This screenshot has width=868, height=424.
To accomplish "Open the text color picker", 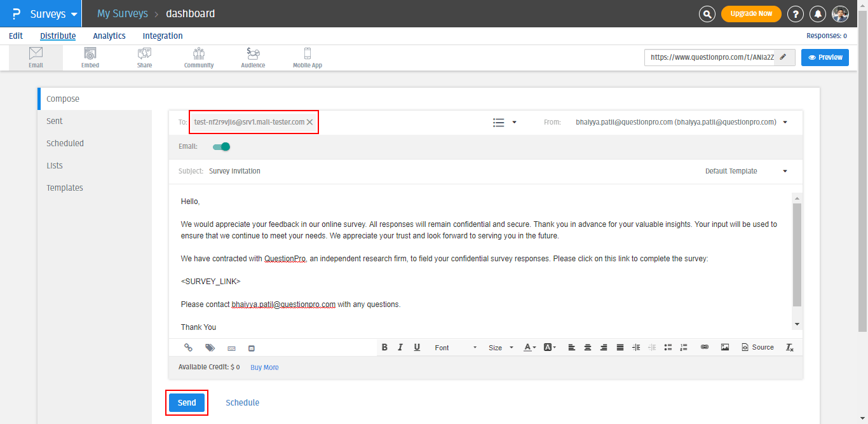I will [529, 348].
